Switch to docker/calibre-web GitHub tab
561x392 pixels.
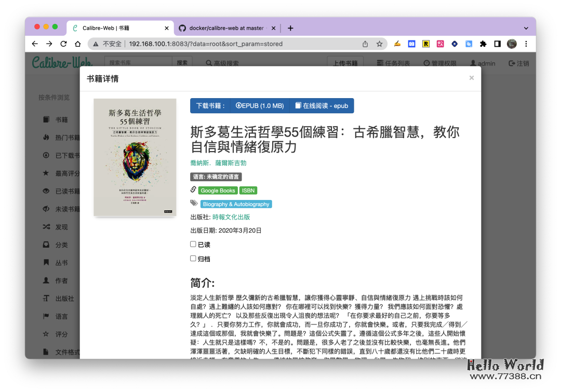pyautogui.click(x=227, y=28)
